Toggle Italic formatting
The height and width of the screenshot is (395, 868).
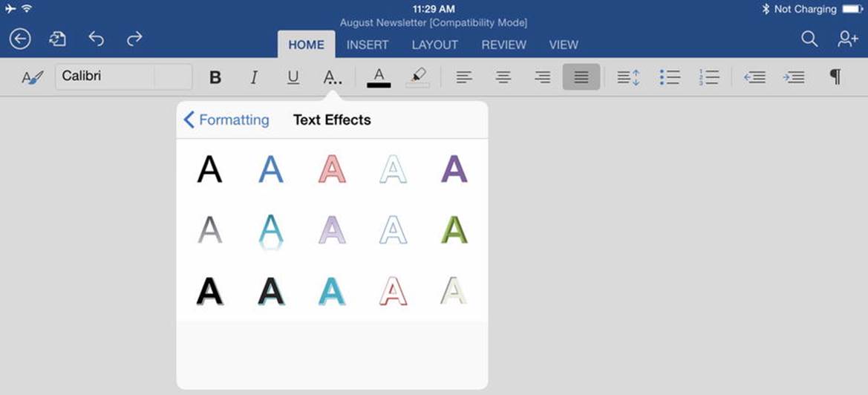(254, 77)
